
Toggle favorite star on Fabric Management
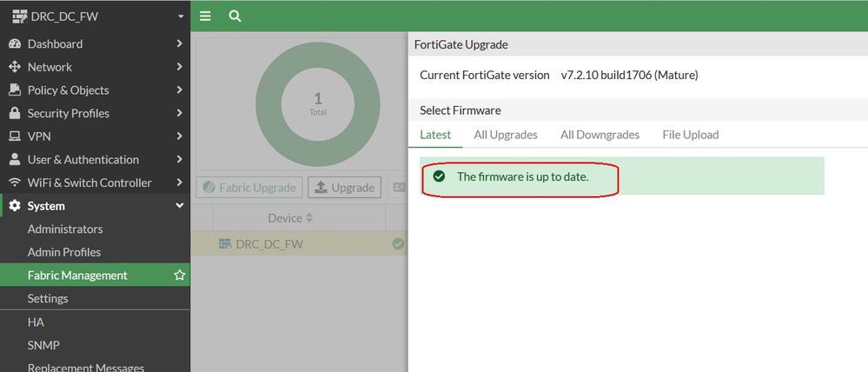coord(180,276)
